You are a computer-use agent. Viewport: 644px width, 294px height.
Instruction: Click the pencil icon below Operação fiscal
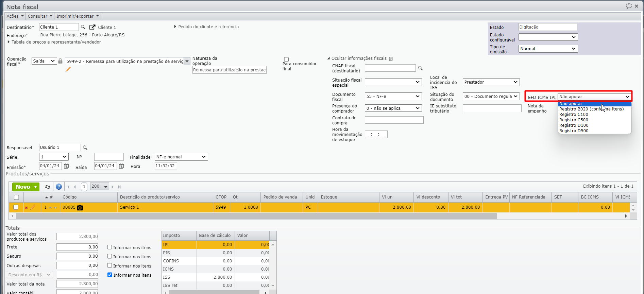(x=68, y=69)
